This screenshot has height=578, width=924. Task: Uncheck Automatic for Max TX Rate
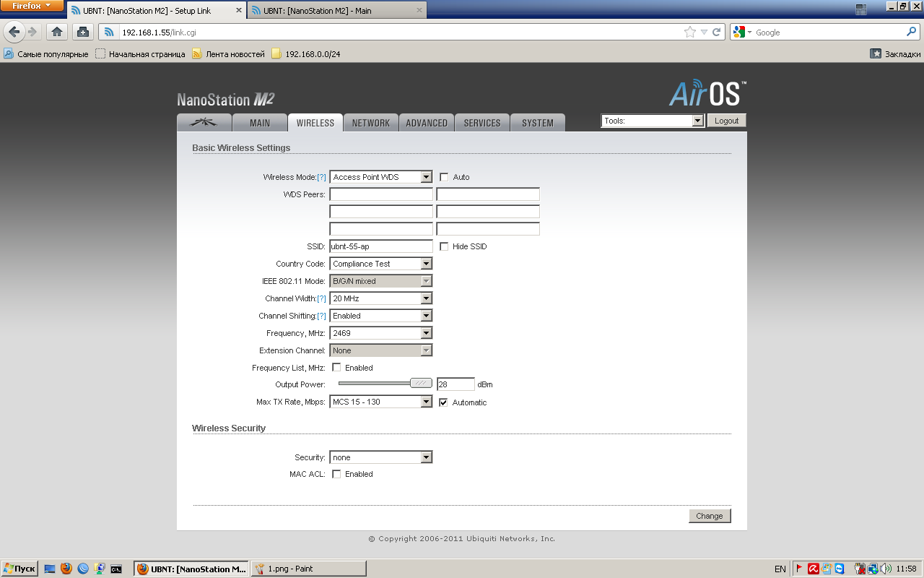[x=444, y=402]
